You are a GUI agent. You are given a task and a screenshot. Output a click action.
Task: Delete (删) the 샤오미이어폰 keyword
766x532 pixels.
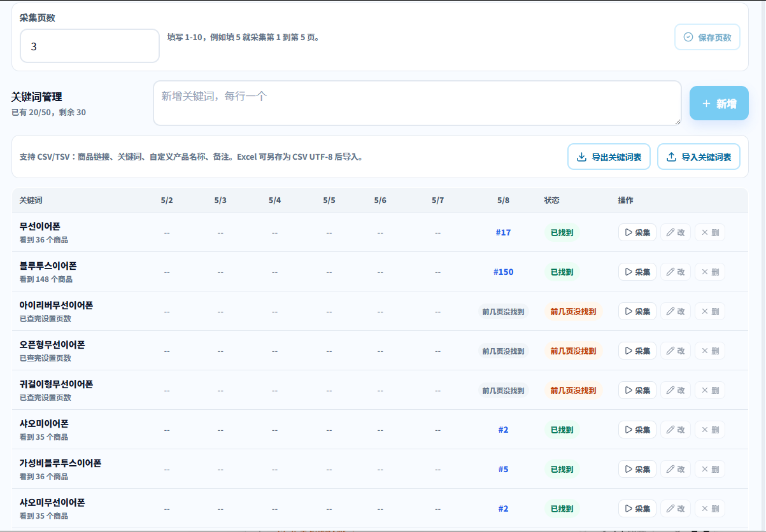[710, 430]
